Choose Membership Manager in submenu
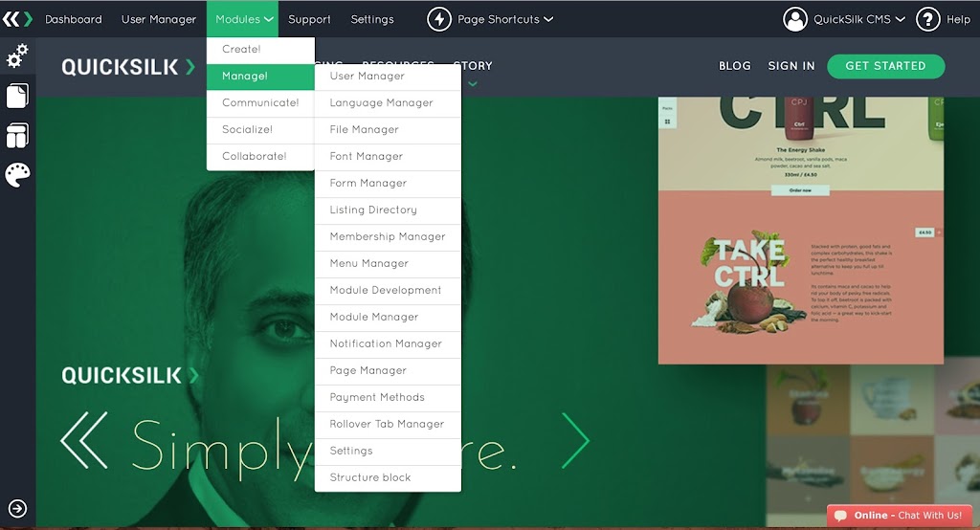The width and height of the screenshot is (980, 530). click(388, 237)
